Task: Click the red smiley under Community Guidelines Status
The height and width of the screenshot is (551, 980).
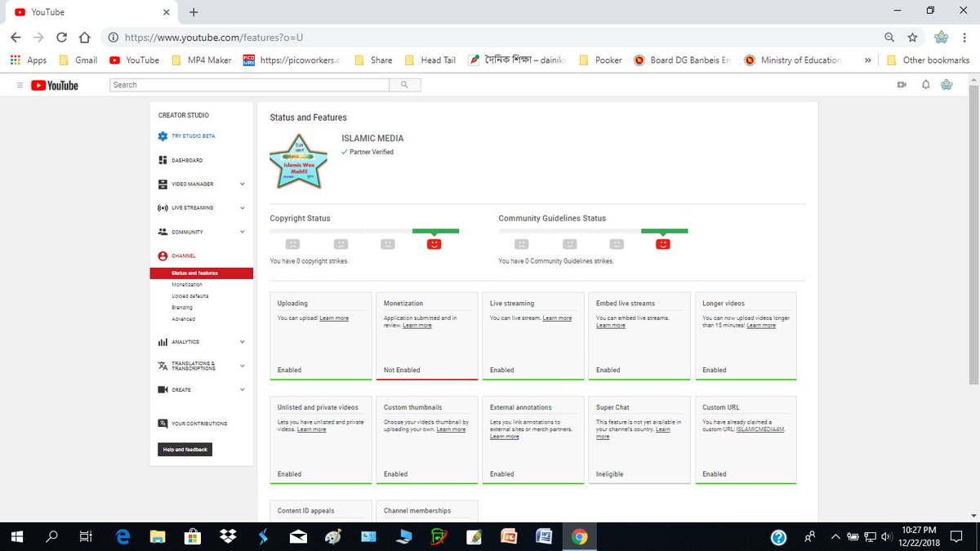Action: point(663,243)
